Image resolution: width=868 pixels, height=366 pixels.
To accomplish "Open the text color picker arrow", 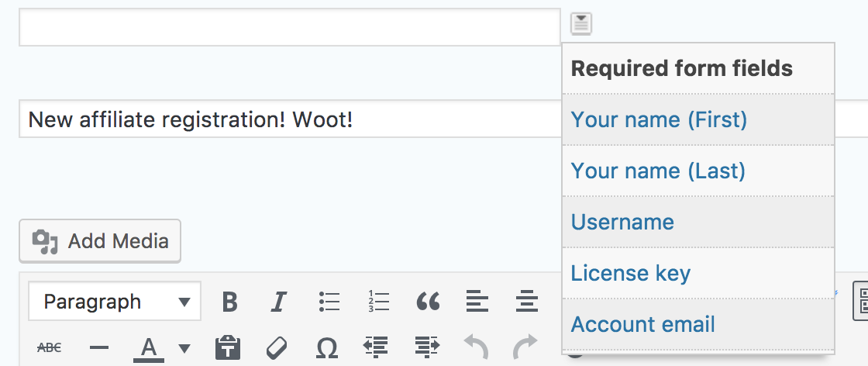I will click(184, 348).
